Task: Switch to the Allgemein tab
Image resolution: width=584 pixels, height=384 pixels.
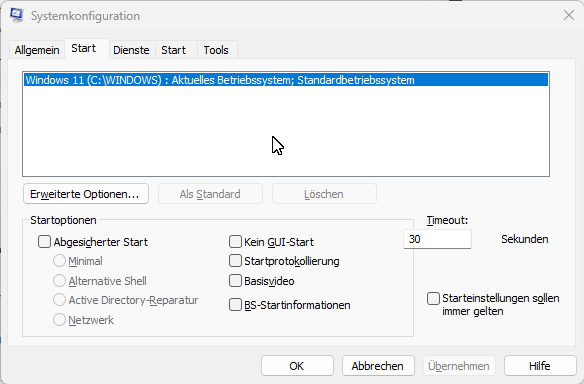Action: (37, 50)
